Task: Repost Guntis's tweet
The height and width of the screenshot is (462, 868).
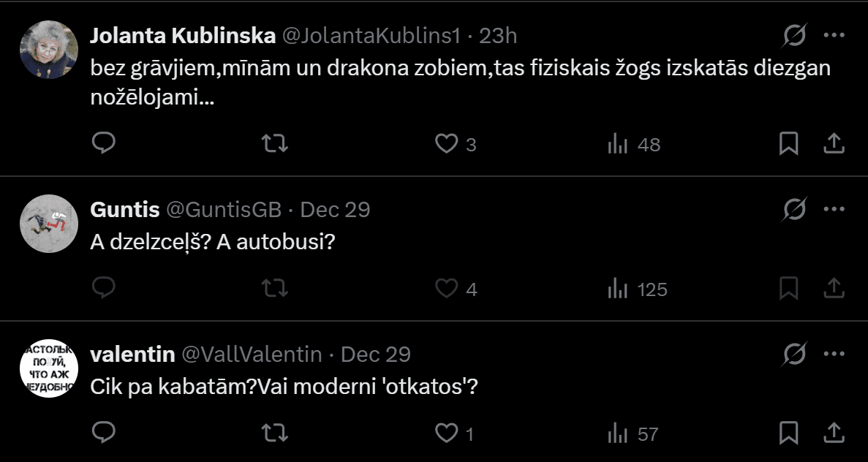Action: [x=275, y=289]
